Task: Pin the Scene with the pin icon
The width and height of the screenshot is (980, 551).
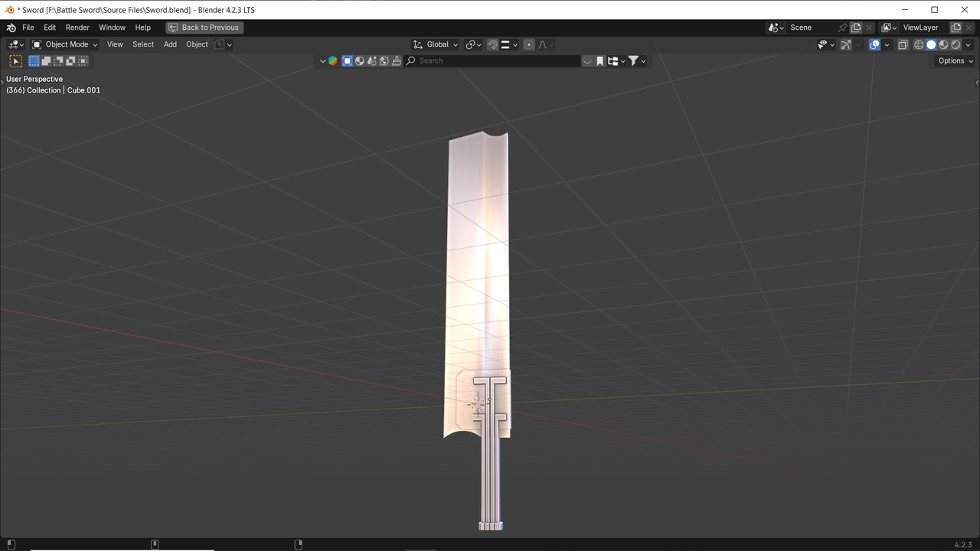Action: [842, 28]
